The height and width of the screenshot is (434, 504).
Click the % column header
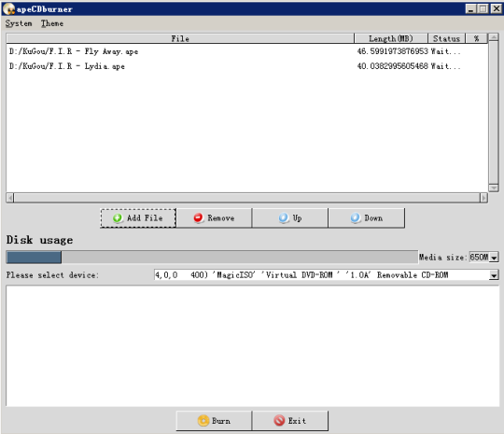pyautogui.click(x=476, y=38)
